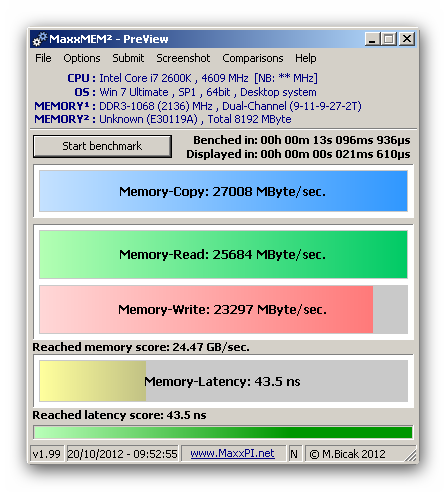
Task: Click the N status bar cell
Action: click(x=294, y=454)
